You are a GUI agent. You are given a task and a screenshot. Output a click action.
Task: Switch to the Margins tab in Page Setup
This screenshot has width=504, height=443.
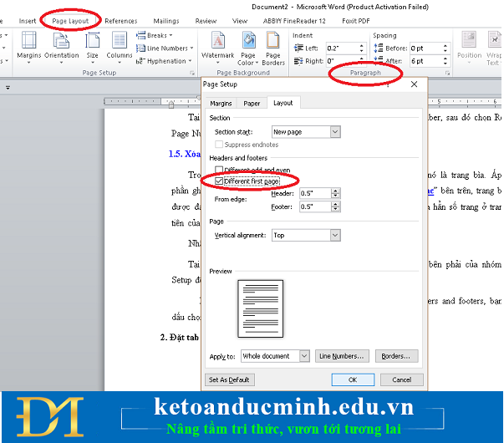click(x=221, y=103)
